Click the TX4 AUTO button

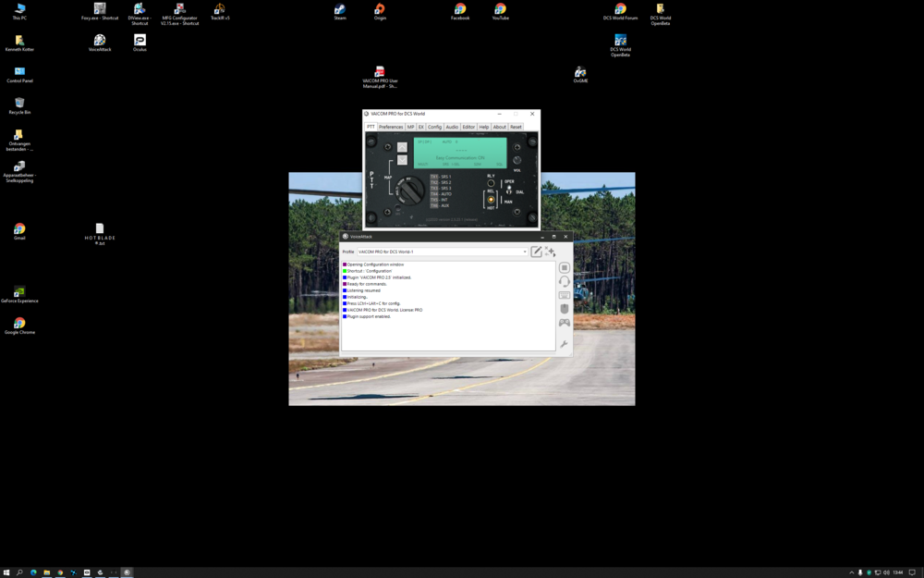434,194
